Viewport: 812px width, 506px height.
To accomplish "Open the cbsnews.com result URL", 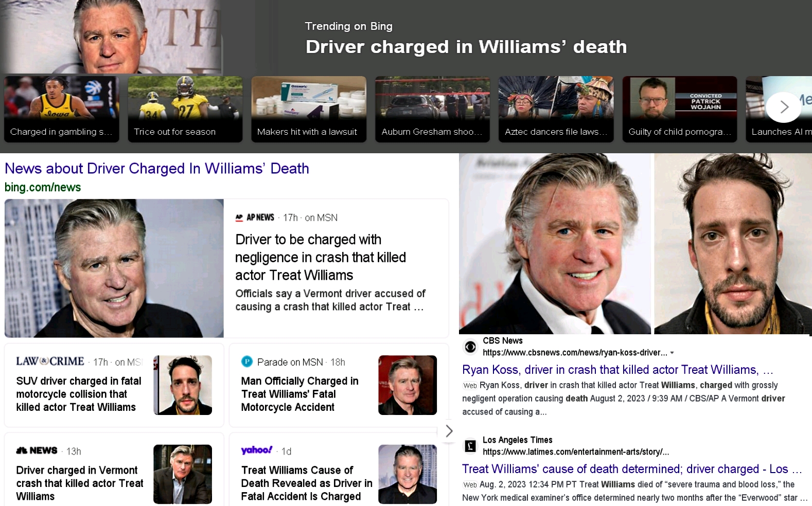I will point(575,353).
